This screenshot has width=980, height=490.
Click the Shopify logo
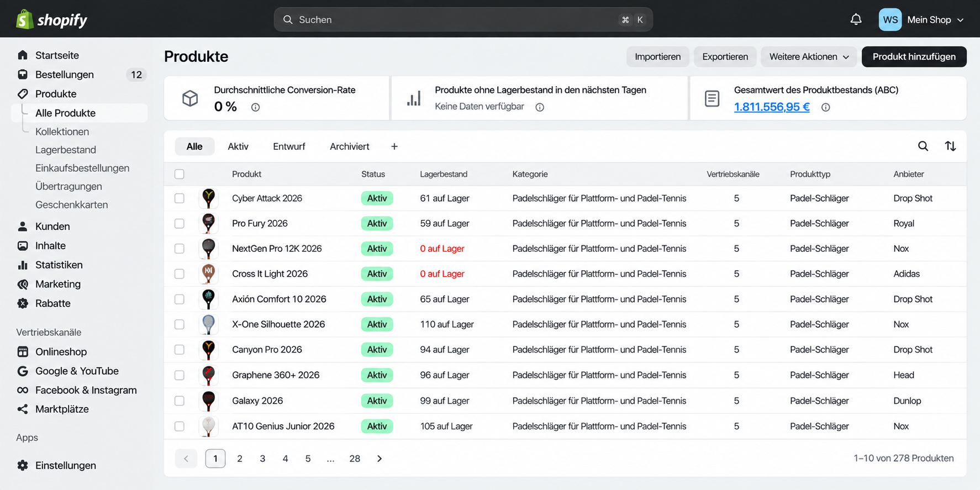[x=51, y=20]
